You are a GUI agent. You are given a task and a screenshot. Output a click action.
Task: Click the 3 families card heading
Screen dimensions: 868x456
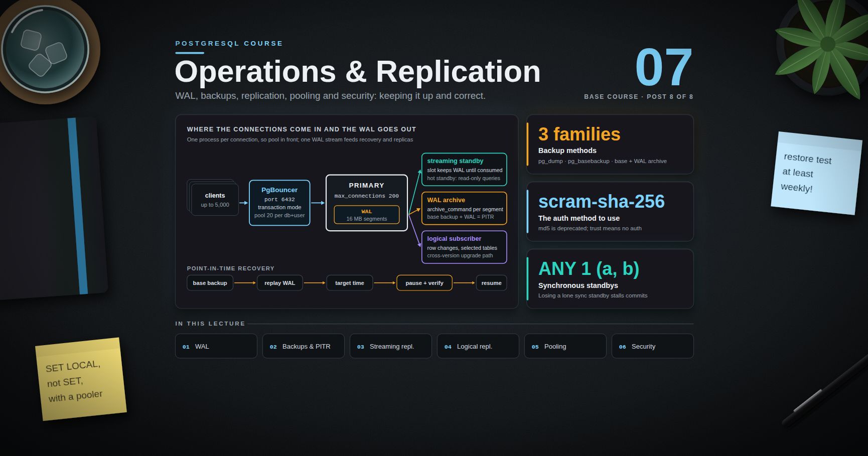(580, 134)
